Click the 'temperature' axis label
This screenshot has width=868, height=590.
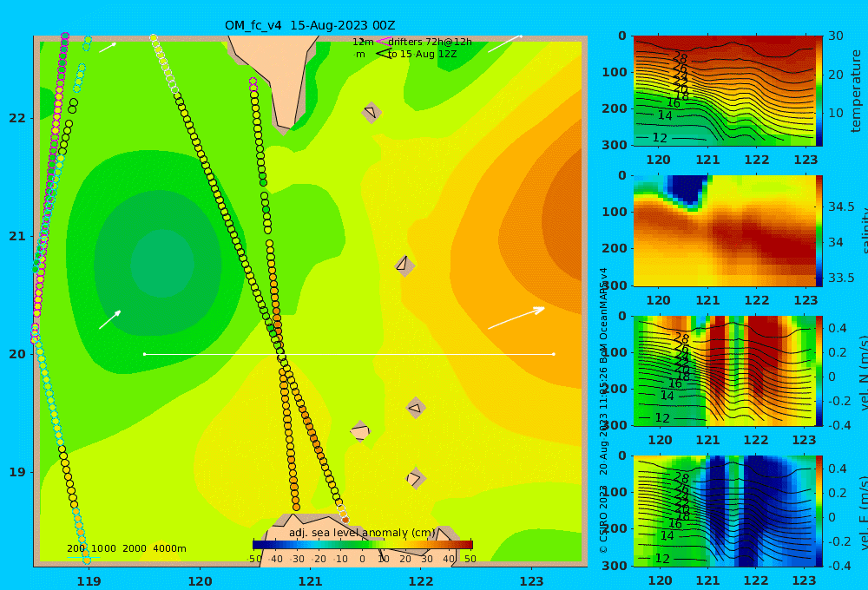[x=856, y=91]
